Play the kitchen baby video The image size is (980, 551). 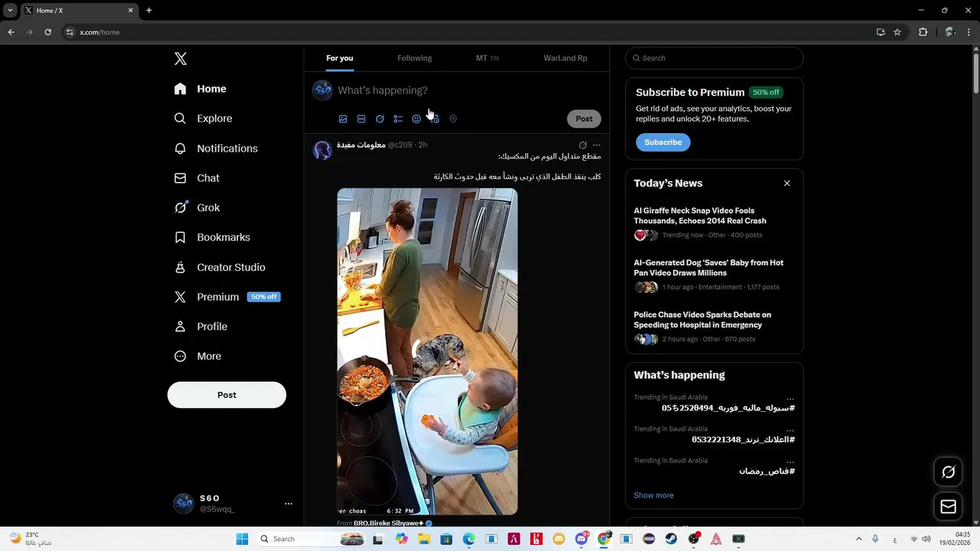427,352
